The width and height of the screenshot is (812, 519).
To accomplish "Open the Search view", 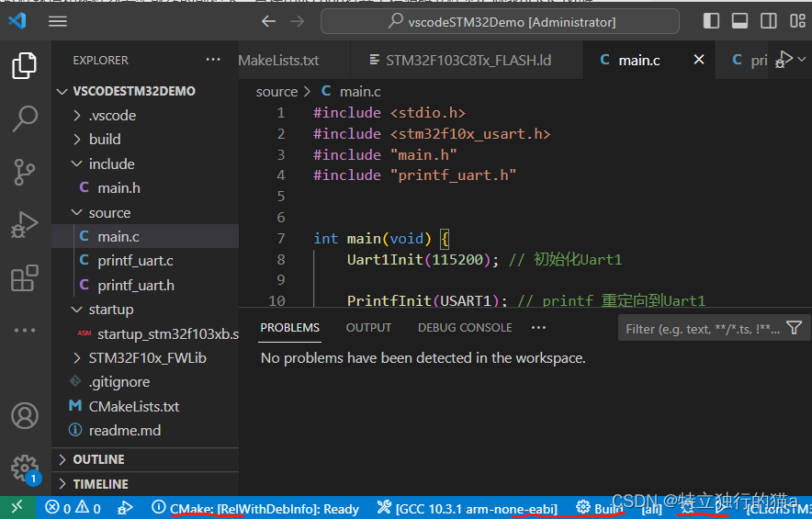I will point(24,118).
